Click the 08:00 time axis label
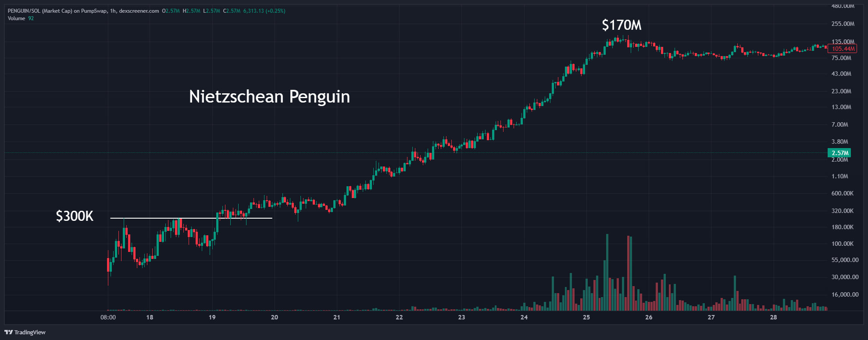The image size is (868, 340). coord(108,317)
